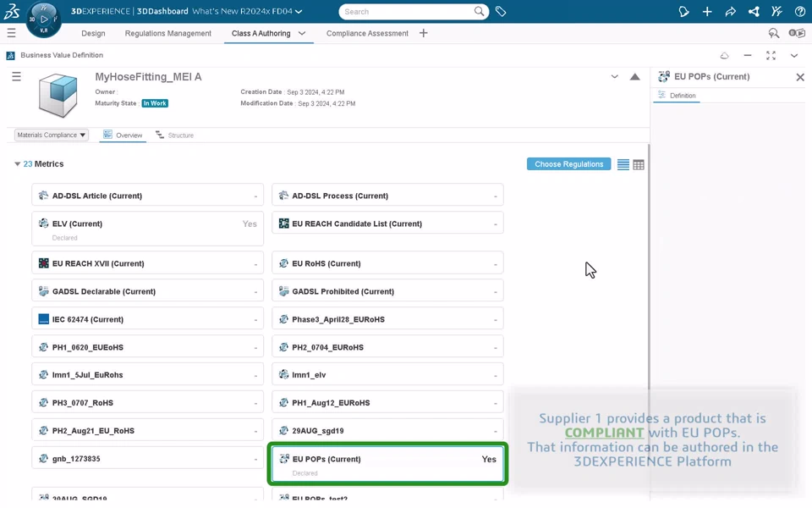The image size is (812, 508).
Task: Open the 3DS compass logo
Action: click(11, 11)
